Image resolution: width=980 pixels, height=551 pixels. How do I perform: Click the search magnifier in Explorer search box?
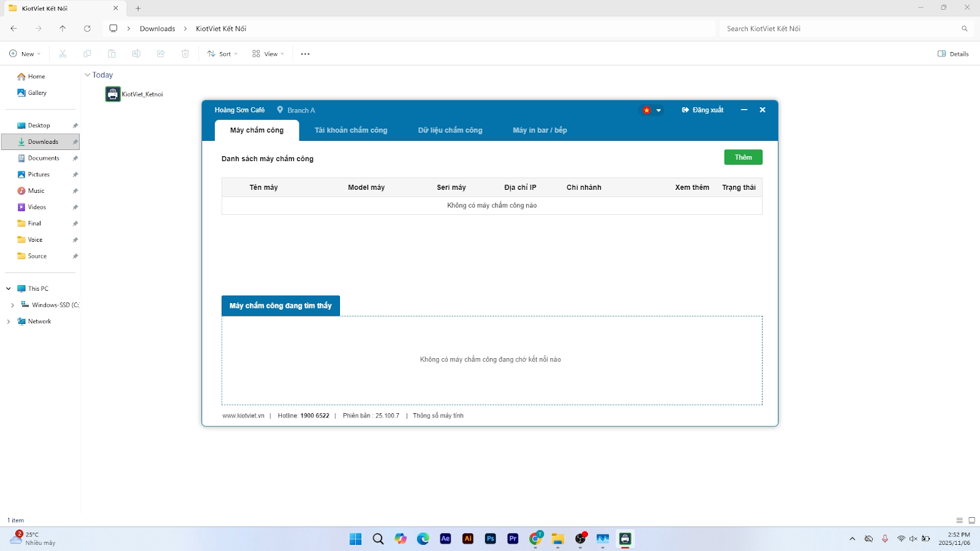click(x=965, y=29)
